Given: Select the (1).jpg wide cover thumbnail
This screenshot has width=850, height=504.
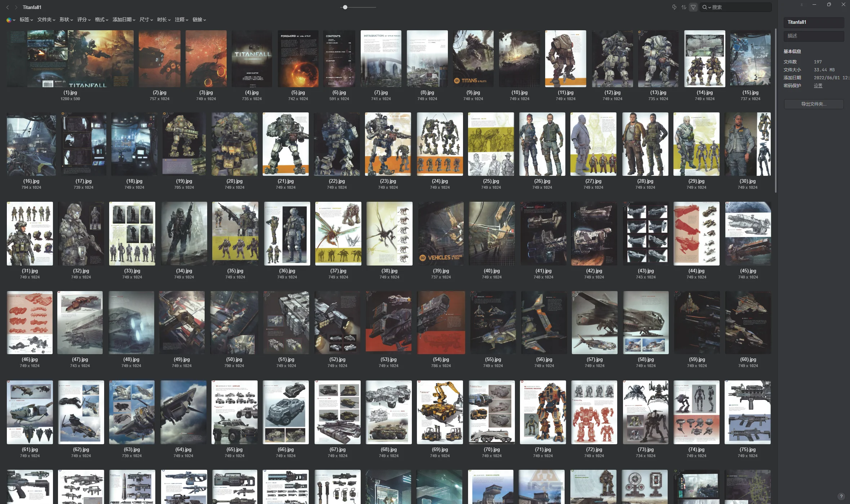Looking at the screenshot, I should click(x=70, y=59).
